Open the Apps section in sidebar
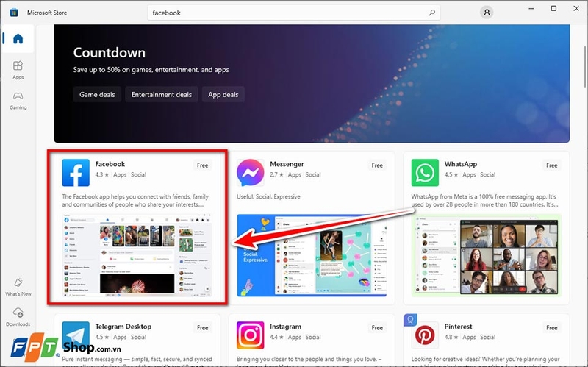 tap(18, 70)
